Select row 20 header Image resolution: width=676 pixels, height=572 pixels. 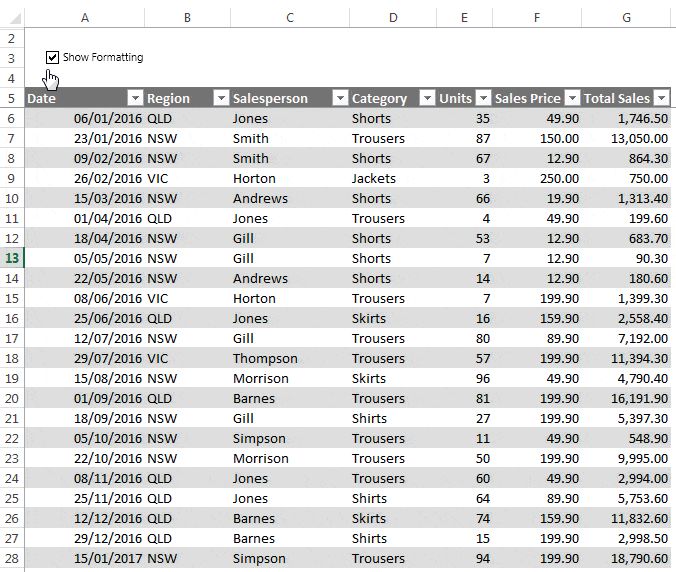coord(12,398)
